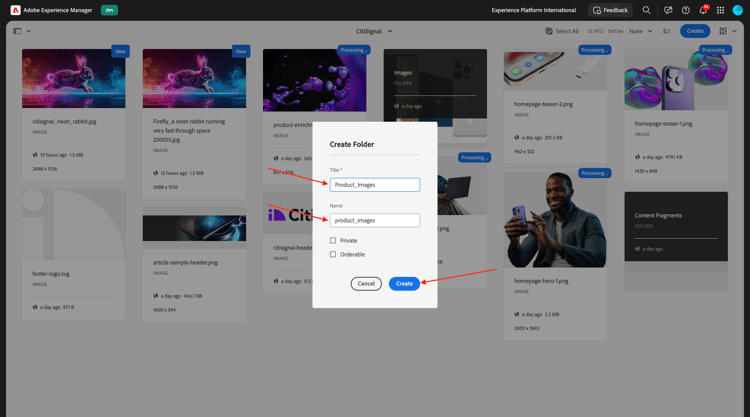Click globe icon on homepage-teaser-2.png card

517,137
